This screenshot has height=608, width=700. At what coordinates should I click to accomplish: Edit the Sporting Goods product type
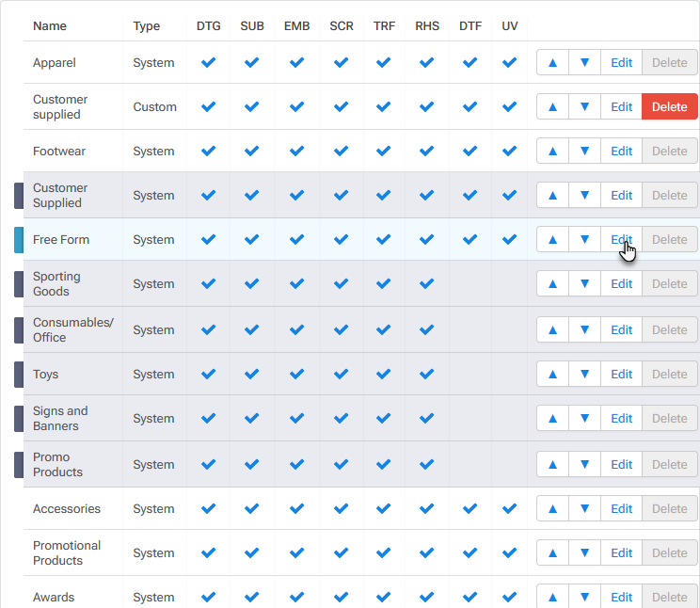[621, 283]
